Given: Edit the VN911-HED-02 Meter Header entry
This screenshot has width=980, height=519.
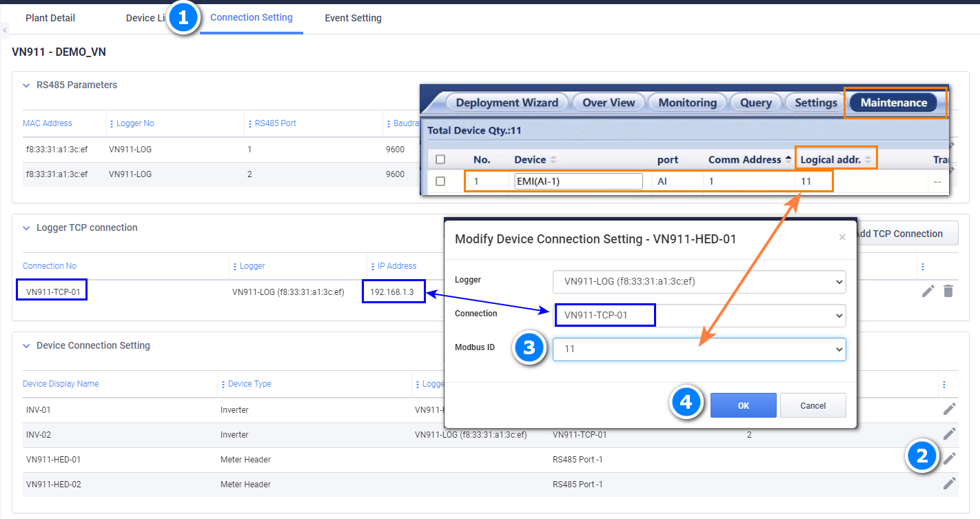Looking at the screenshot, I should (949, 484).
